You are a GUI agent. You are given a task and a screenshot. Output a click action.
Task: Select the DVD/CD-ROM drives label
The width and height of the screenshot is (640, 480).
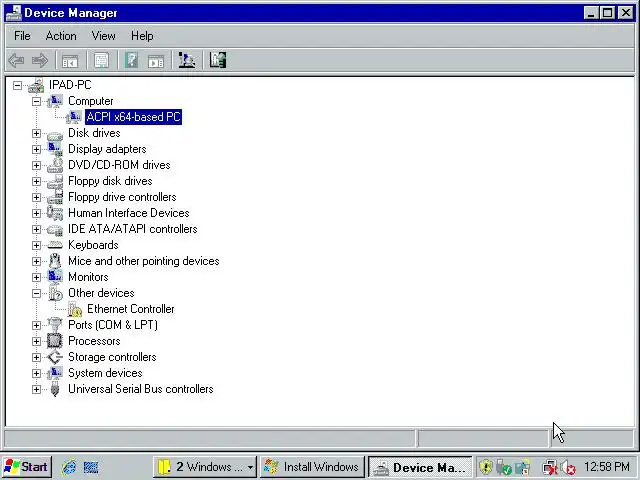119,165
